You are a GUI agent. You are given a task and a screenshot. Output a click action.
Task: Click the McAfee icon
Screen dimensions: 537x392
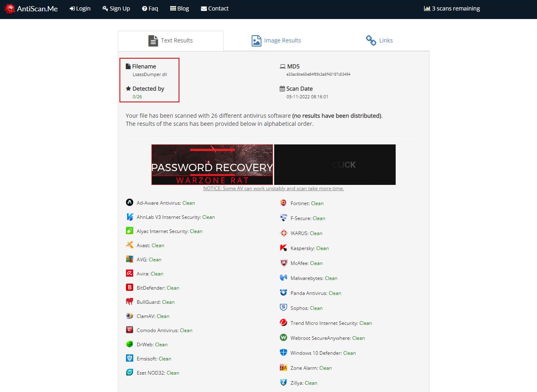coord(283,263)
